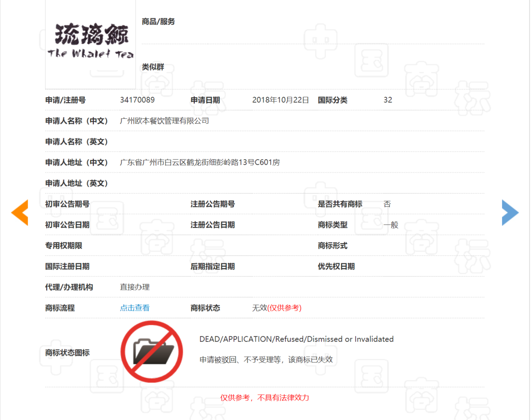Click the 琉璃鲸 trademark logo image

click(90, 43)
